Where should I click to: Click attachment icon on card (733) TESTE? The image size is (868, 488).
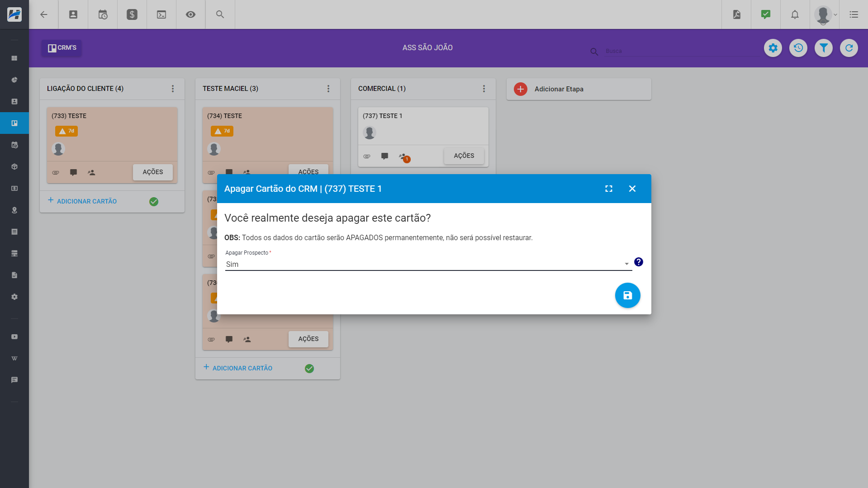pos(56,173)
